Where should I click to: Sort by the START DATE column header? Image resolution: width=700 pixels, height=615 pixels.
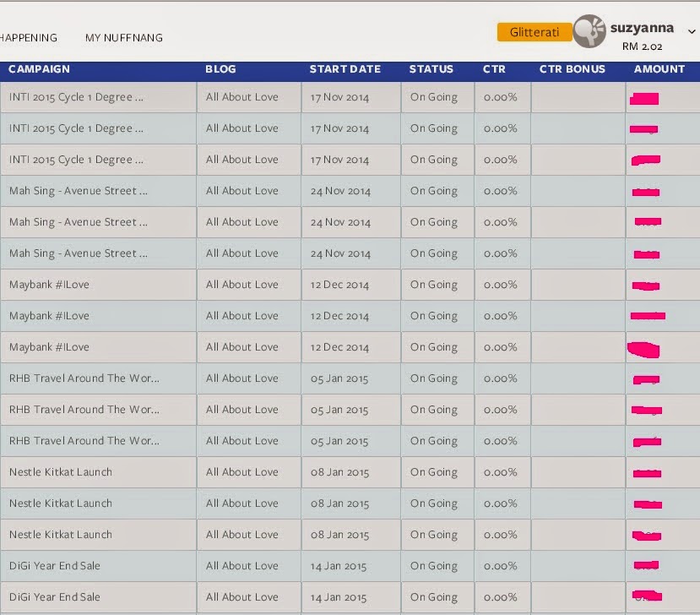pyautogui.click(x=345, y=69)
